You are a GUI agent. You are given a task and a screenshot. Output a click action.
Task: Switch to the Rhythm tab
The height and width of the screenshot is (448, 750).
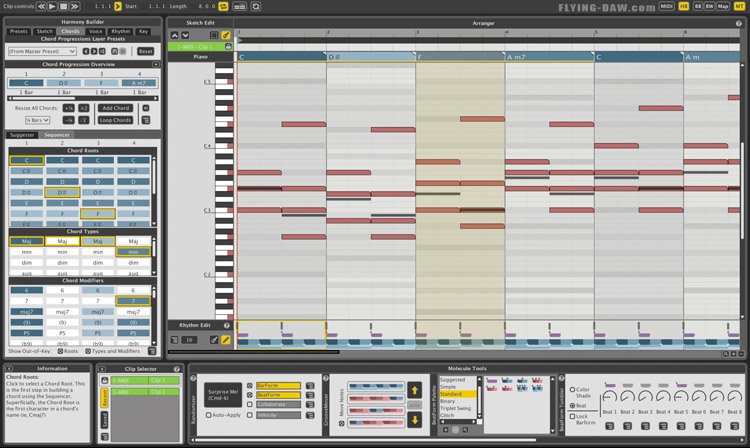[x=121, y=31]
